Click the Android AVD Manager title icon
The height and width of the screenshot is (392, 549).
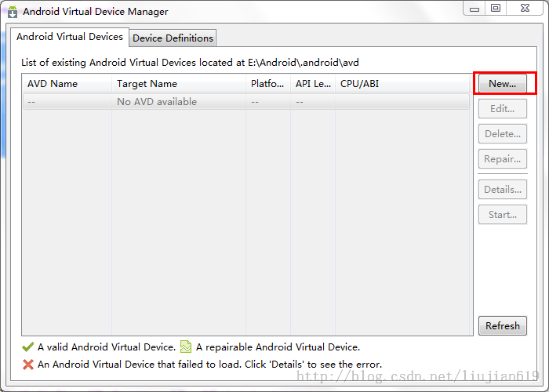[13, 12]
